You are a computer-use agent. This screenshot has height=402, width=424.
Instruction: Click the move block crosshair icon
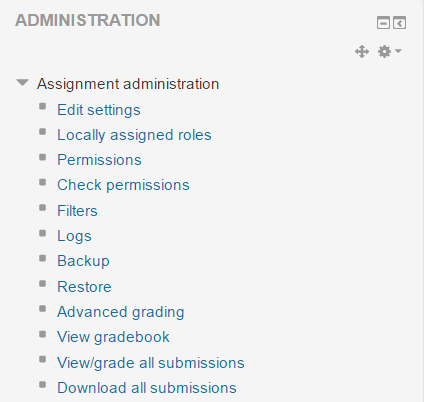(x=362, y=52)
